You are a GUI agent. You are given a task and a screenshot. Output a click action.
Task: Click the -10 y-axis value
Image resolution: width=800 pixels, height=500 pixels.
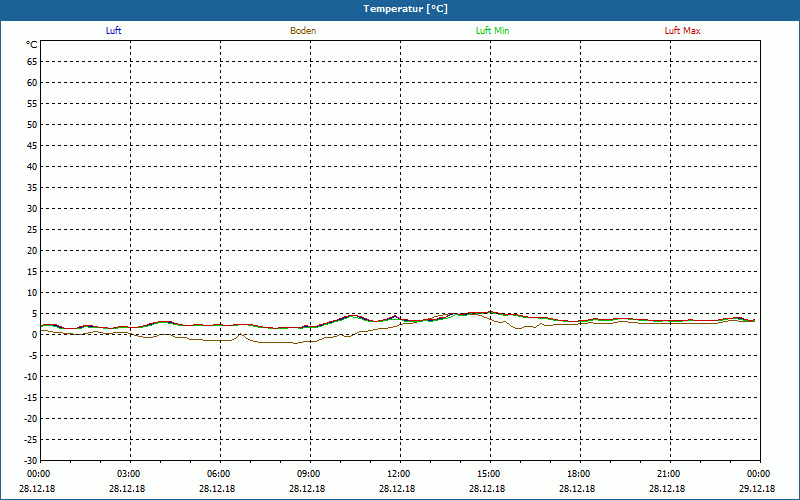tap(31, 377)
